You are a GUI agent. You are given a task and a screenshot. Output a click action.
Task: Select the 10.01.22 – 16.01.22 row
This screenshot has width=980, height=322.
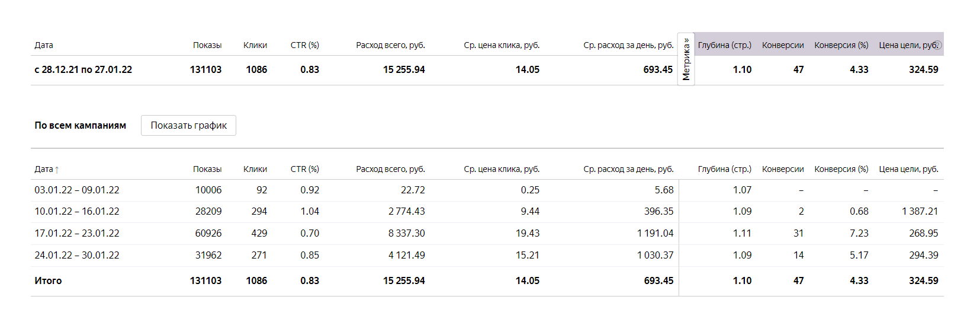(x=487, y=212)
